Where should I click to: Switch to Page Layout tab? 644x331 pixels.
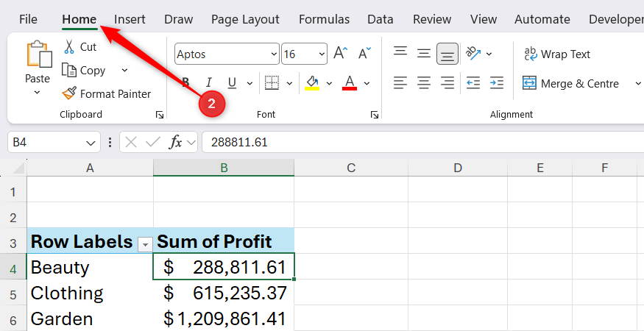coord(245,19)
